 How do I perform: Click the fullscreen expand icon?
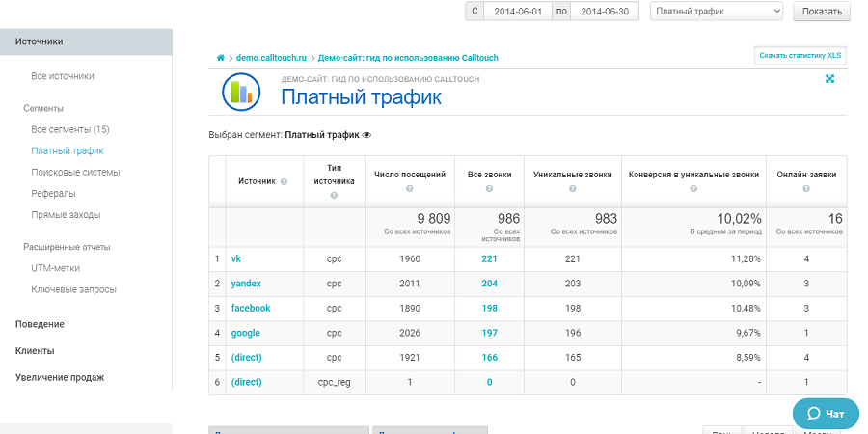tap(829, 79)
